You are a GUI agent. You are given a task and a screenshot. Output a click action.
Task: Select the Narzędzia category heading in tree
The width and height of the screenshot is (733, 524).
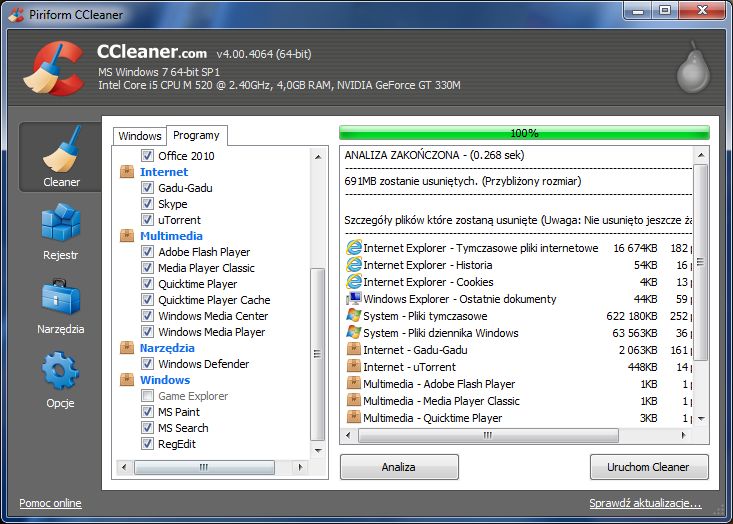[x=167, y=348]
